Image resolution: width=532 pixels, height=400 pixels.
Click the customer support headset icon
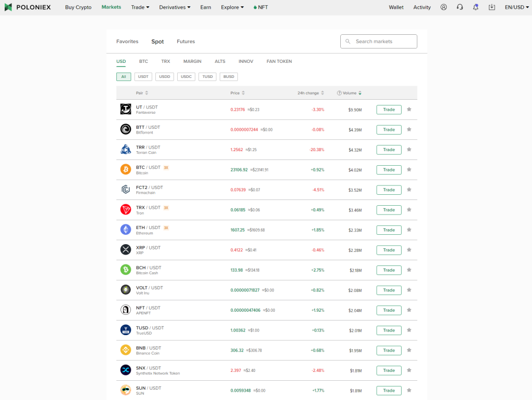(459, 7)
